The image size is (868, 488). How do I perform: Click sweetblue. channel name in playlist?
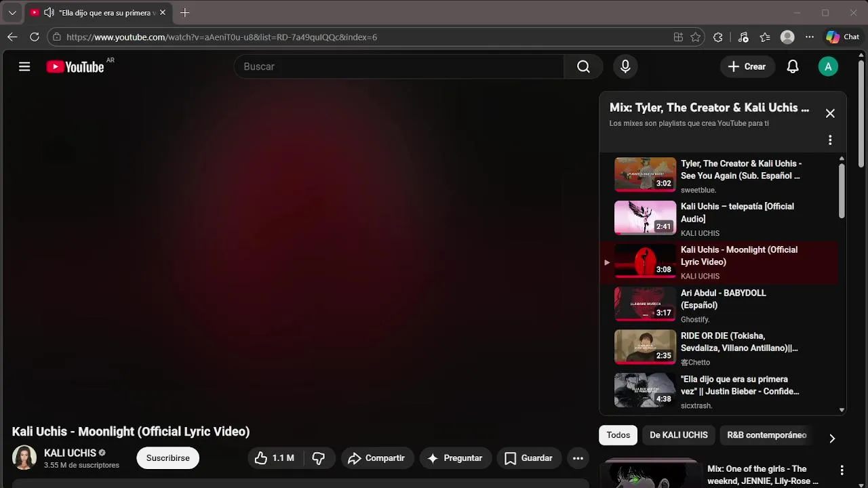(x=698, y=190)
